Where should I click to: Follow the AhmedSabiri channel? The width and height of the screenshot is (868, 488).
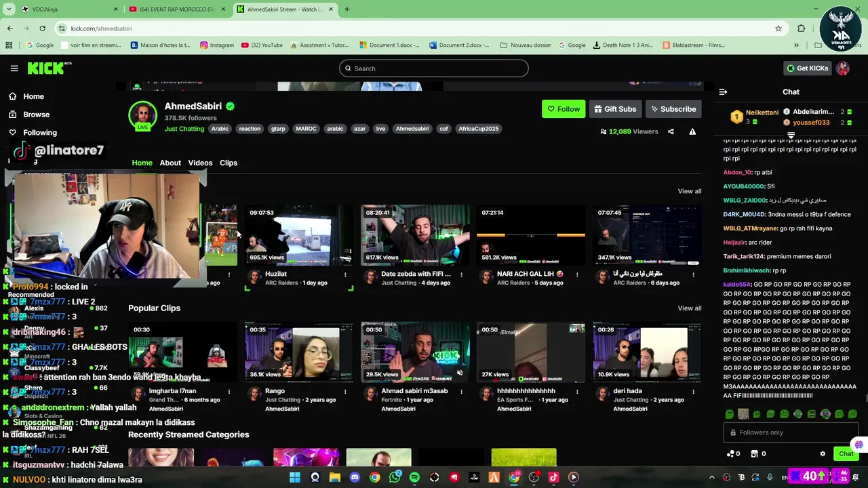coord(564,109)
